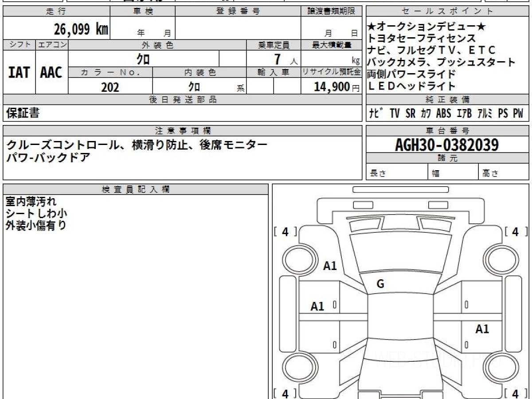Click the PW equipment code
The height and width of the screenshot is (399, 532).
coord(518,113)
